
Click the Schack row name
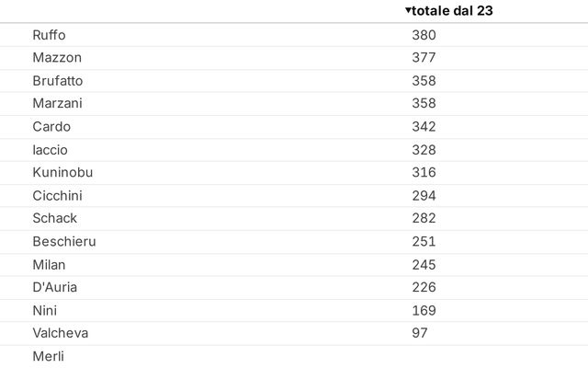55,218
